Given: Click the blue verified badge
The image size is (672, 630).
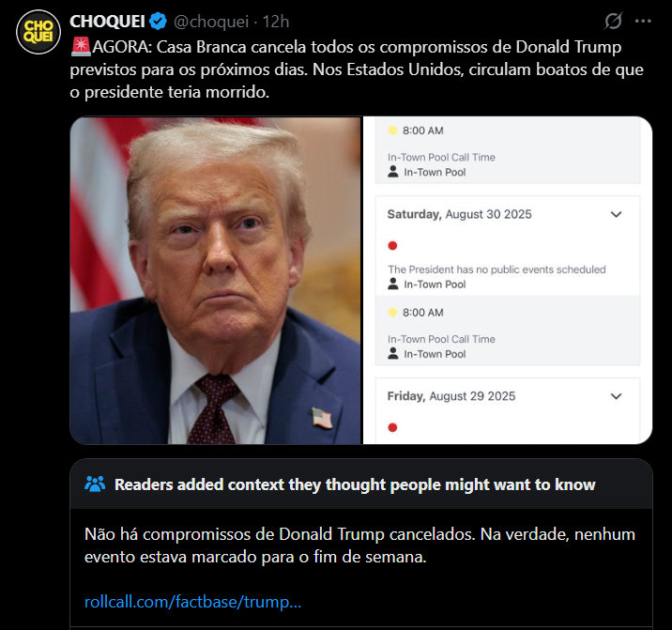Looking at the screenshot, I should coord(158,22).
